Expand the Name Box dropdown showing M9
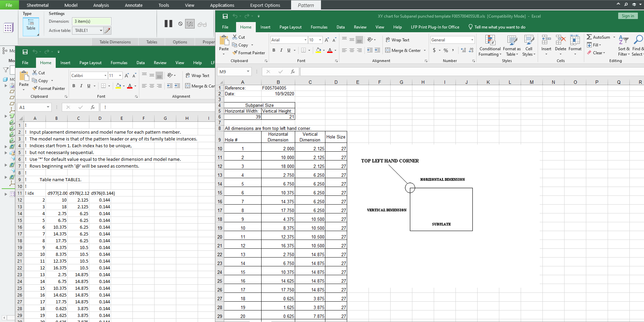The height and width of the screenshot is (322, 644). [248, 72]
